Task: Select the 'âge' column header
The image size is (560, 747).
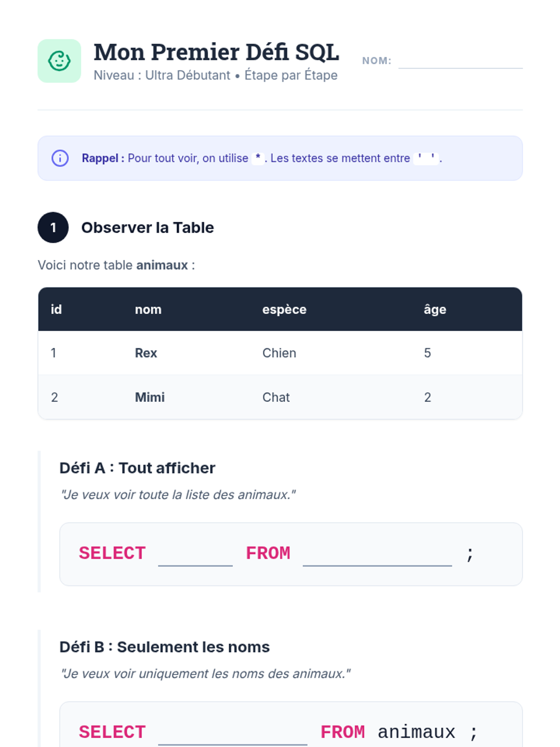Action: coord(435,310)
